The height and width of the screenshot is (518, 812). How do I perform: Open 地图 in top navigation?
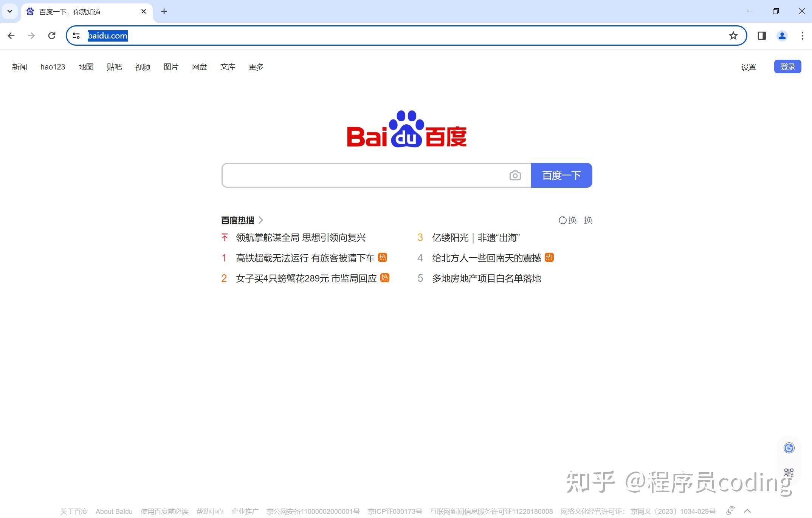click(x=86, y=67)
